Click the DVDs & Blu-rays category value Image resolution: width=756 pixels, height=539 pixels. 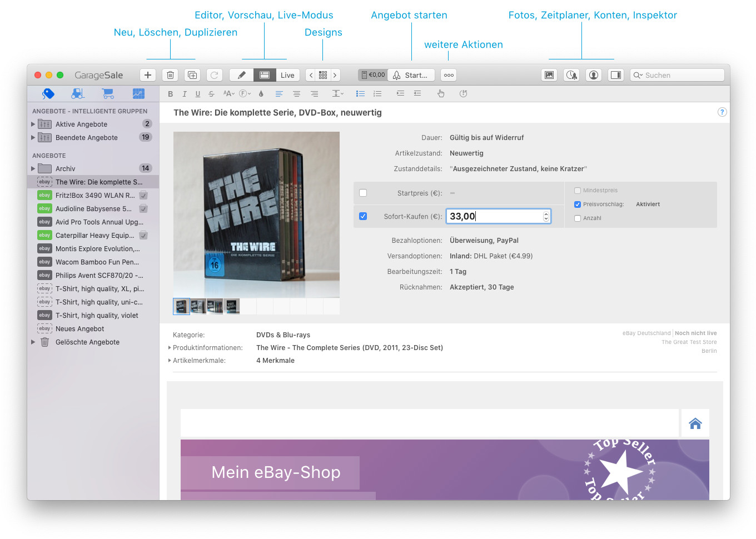283,335
